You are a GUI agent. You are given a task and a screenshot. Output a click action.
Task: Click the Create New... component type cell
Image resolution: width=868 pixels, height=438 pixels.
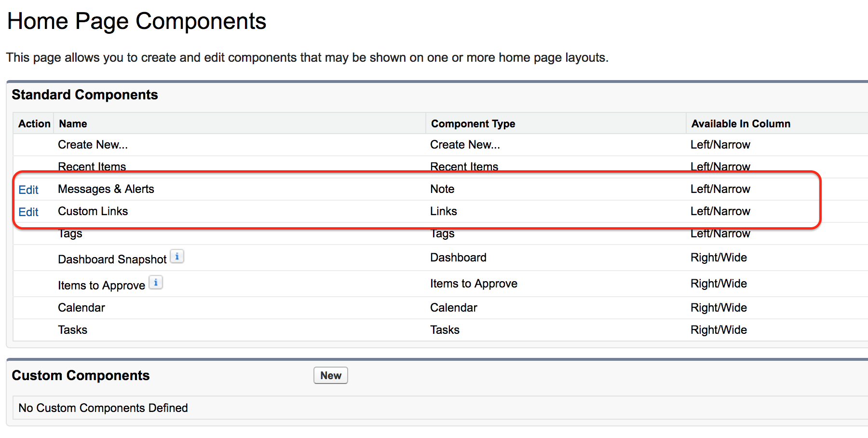pos(465,145)
